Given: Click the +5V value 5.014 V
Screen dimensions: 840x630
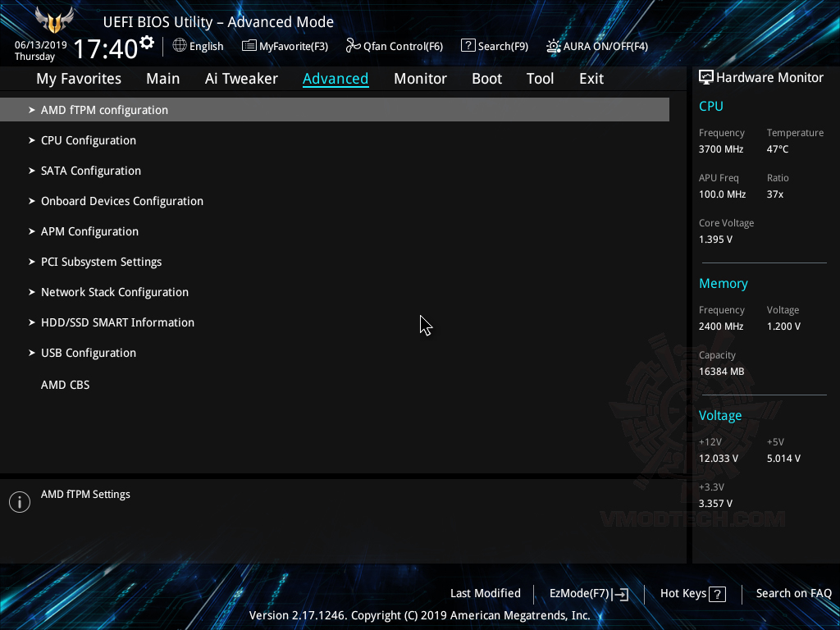Looking at the screenshot, I should 783,459.
